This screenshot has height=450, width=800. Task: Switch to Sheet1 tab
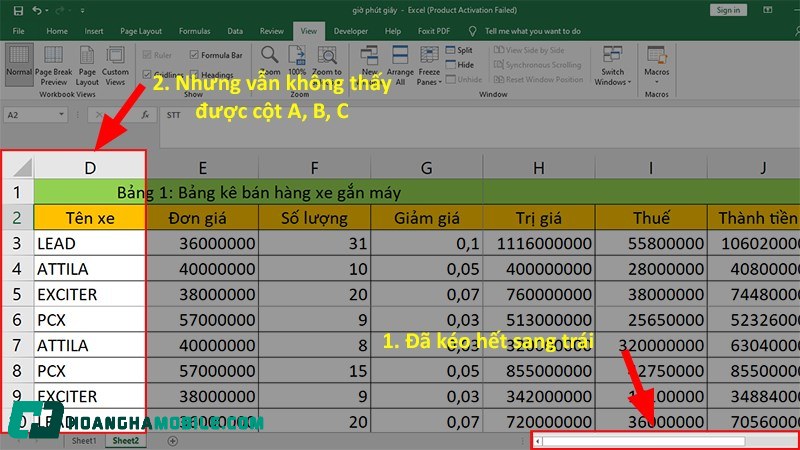(84, 441)
